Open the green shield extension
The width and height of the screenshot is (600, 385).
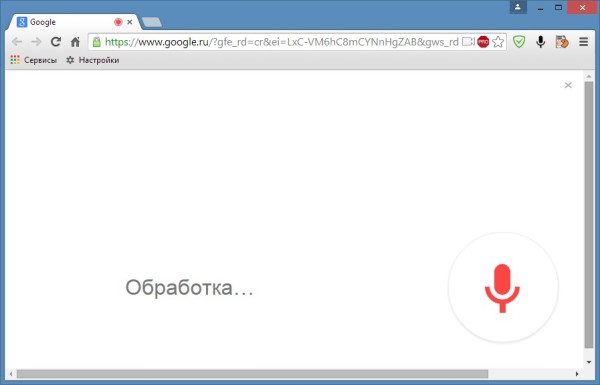point(519,42)
